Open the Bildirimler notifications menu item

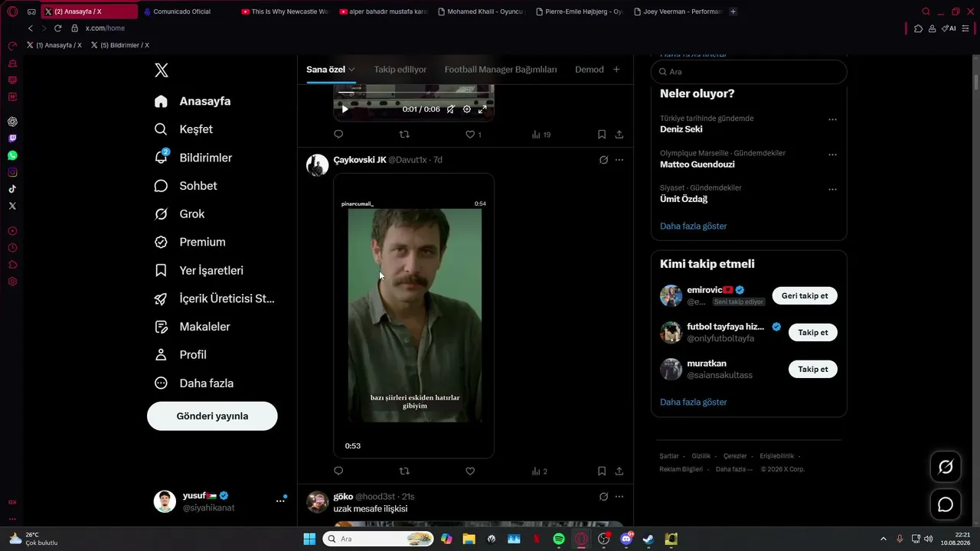pyautogui.click(x=193, y=158)
